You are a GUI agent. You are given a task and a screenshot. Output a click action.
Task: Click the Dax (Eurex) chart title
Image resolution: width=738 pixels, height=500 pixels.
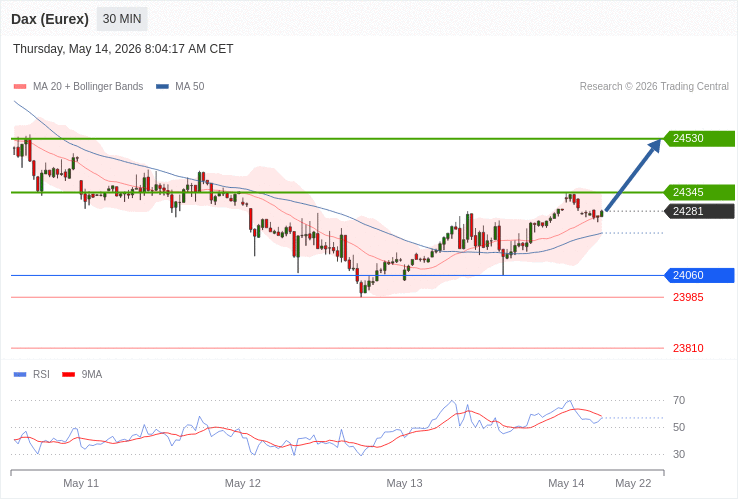coord(50,19)
